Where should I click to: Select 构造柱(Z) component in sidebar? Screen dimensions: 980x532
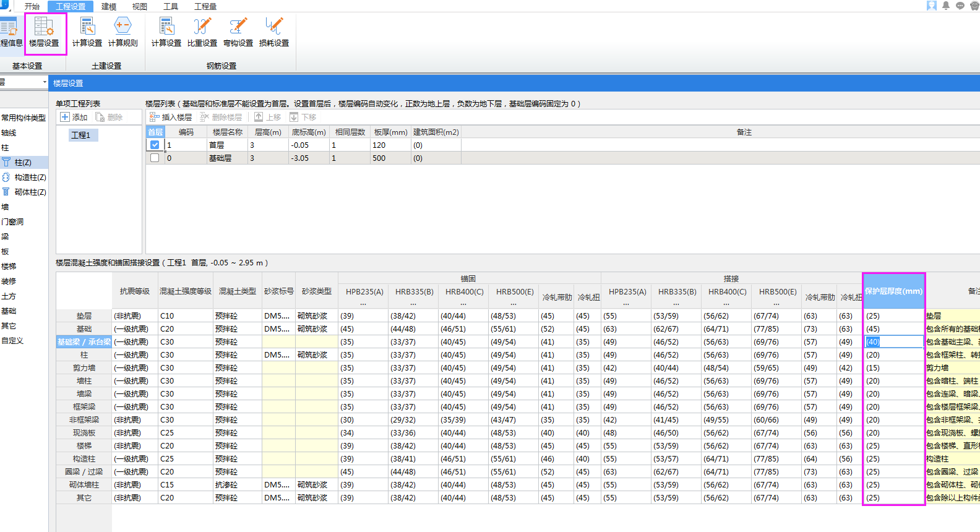tap(24, 177)
